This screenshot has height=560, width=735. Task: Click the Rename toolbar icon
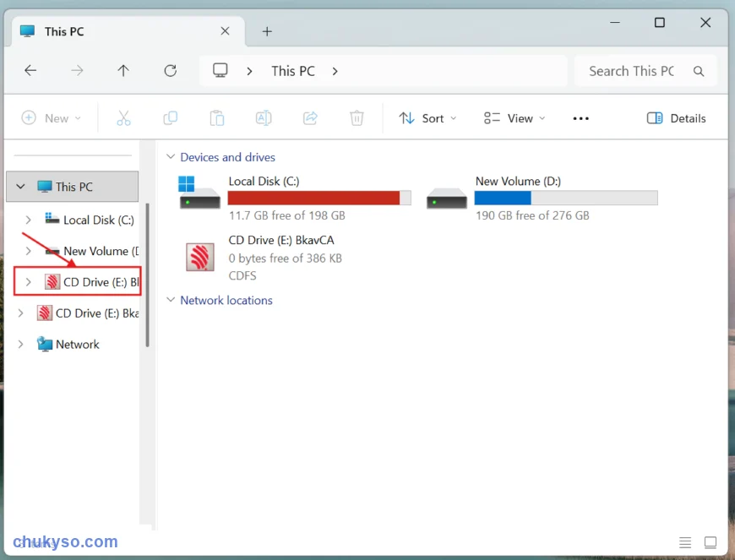264,118
